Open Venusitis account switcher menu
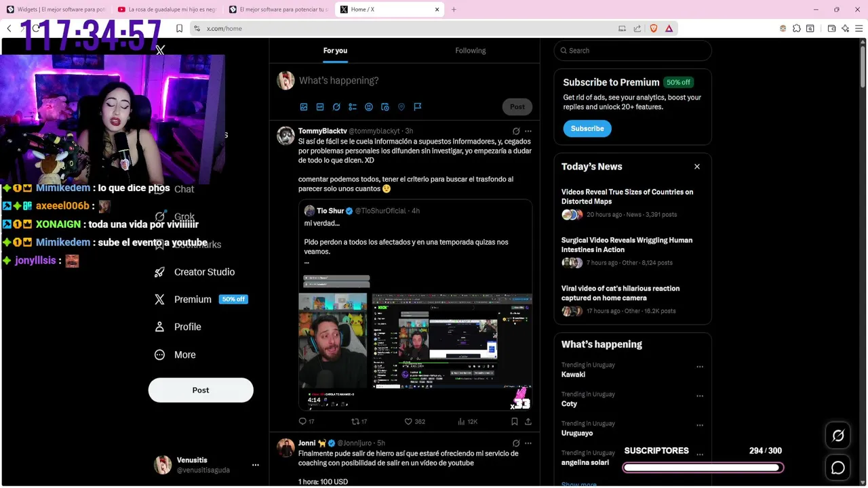The height and width of the screenshot is (488, 868). (x=256, y=465)
